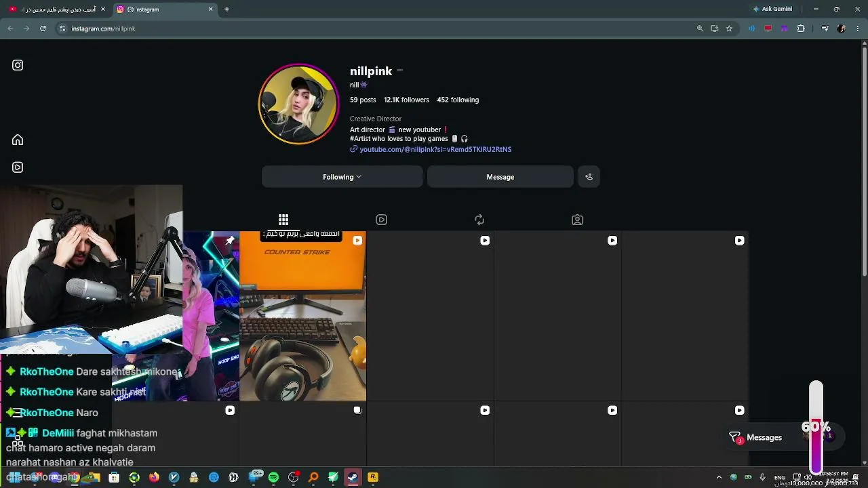Image resolution: width=868 pixels, height=488 pixels.
Task: Open the Extensions puzzle icon menu
Action: click(x=801, y=28)
